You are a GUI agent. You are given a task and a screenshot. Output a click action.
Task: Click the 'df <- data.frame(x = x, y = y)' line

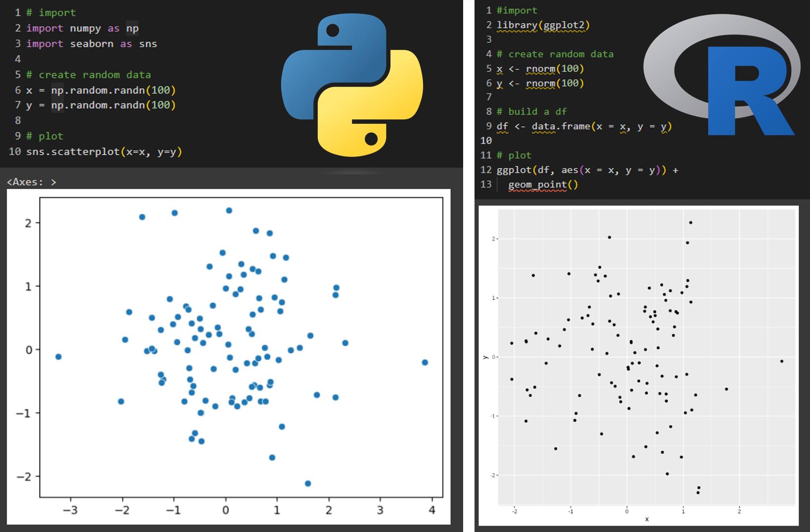584,126
